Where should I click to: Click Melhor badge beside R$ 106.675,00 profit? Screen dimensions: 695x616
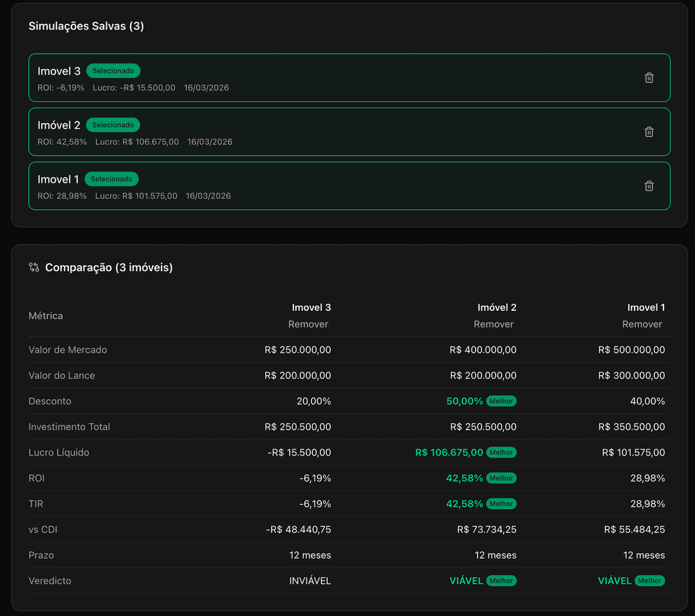(501, 453)
